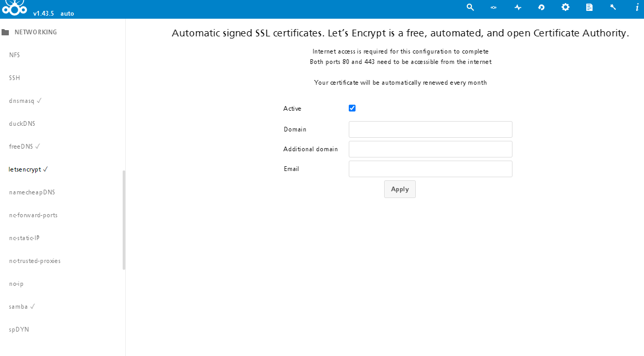Click the Networking folder icon
This screenshot has width=644, height=356.
(x=5, y=32)
